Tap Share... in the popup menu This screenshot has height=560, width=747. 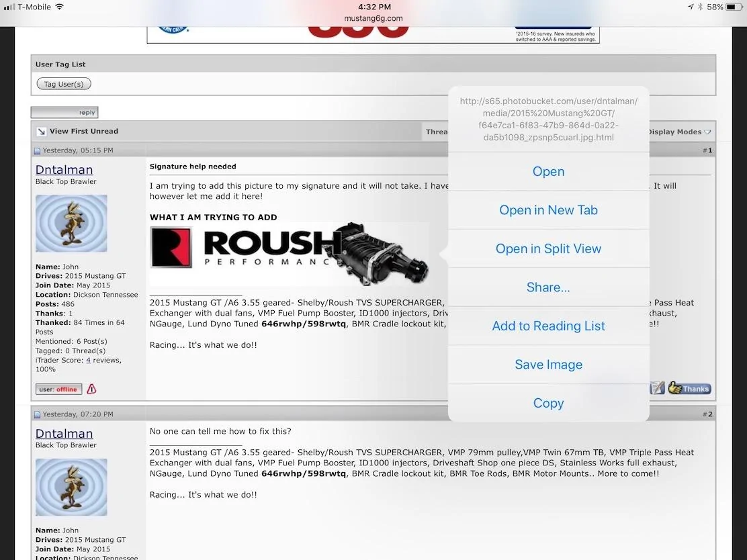[x=548, y=287]
